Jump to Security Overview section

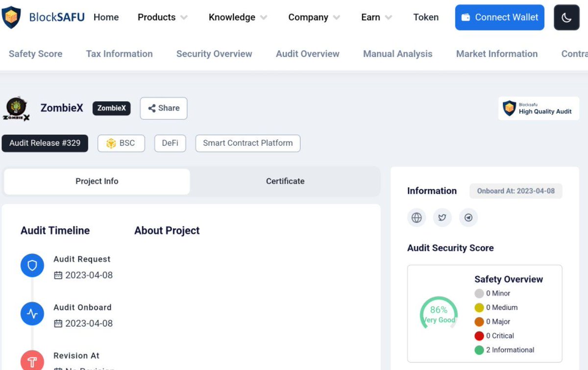click(x=214, y=54)
